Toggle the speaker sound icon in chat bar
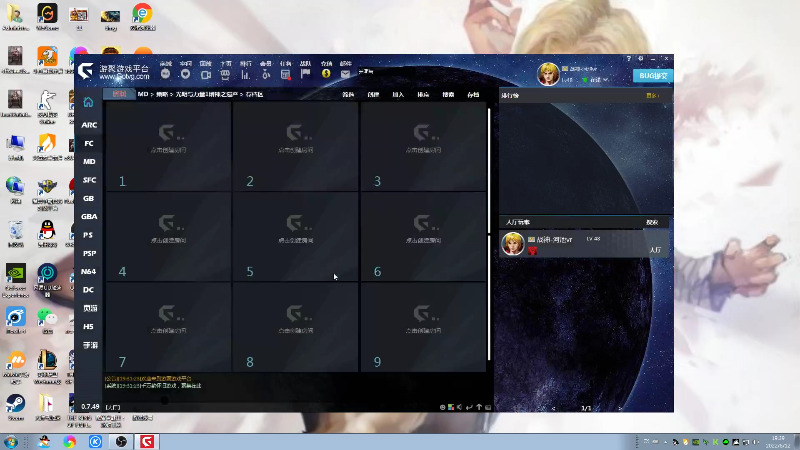Viewport: 800px width, 450px height. 460,407
